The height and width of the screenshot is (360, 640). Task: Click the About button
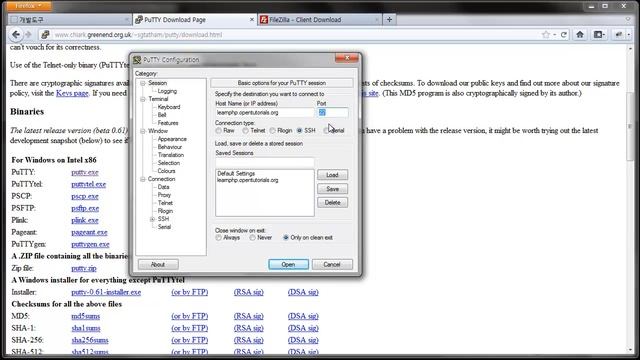point(158,264)
